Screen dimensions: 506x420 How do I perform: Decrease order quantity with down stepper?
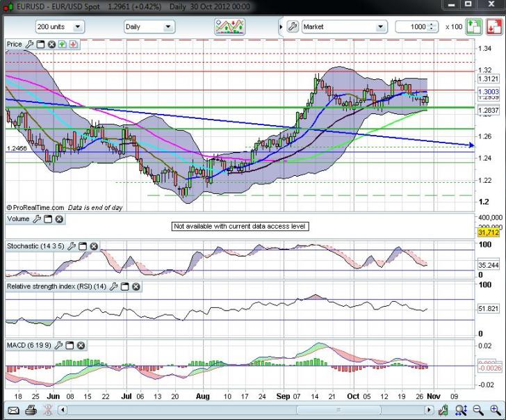point(432,29)
